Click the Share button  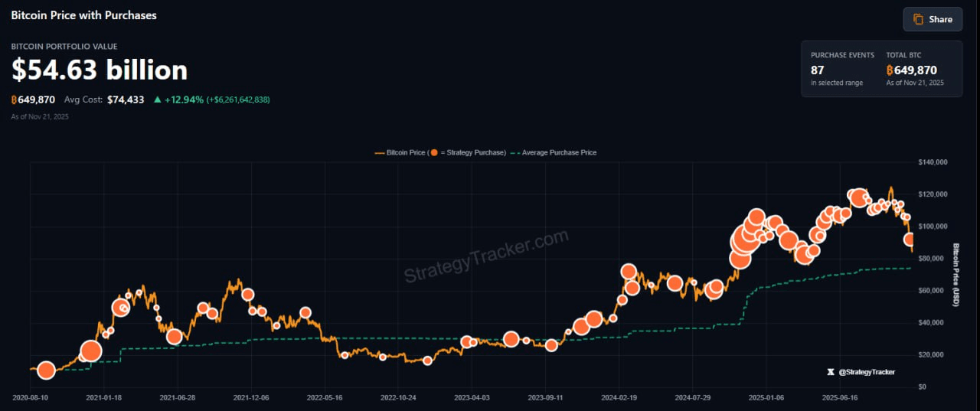[x=932, y=19]
